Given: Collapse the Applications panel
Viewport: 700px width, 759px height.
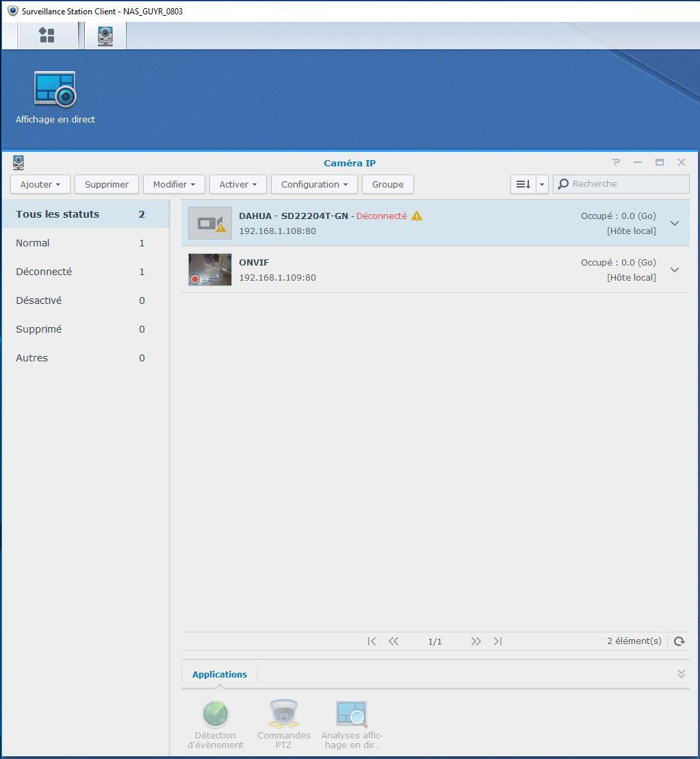Looking at the screenshot, I should tap(681, 674).
